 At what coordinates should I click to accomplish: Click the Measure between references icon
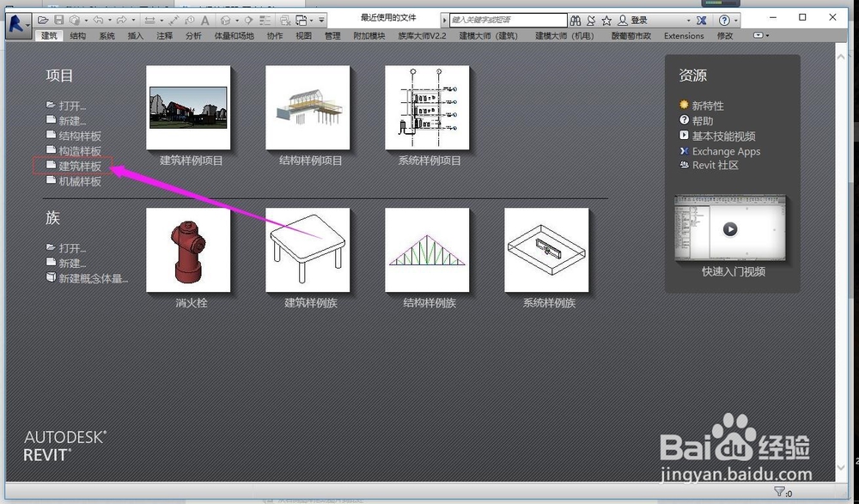coord(149,21)
